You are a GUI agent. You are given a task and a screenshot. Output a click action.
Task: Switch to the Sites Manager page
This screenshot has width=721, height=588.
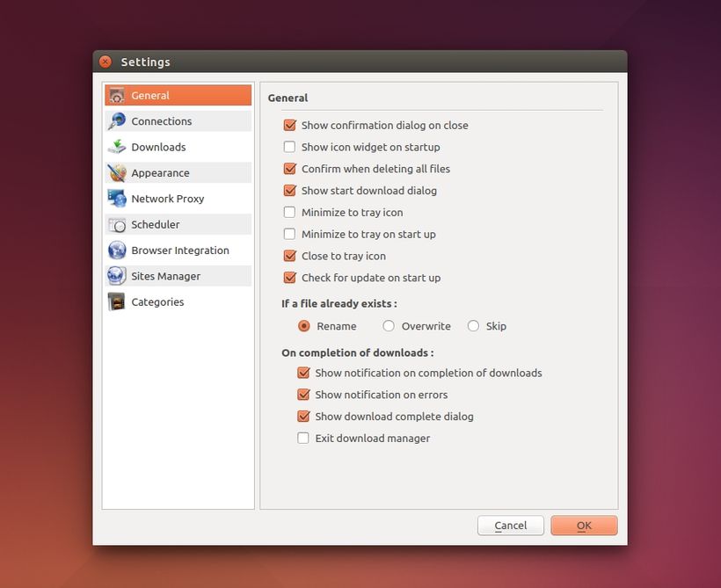click(x=178, y=276)
